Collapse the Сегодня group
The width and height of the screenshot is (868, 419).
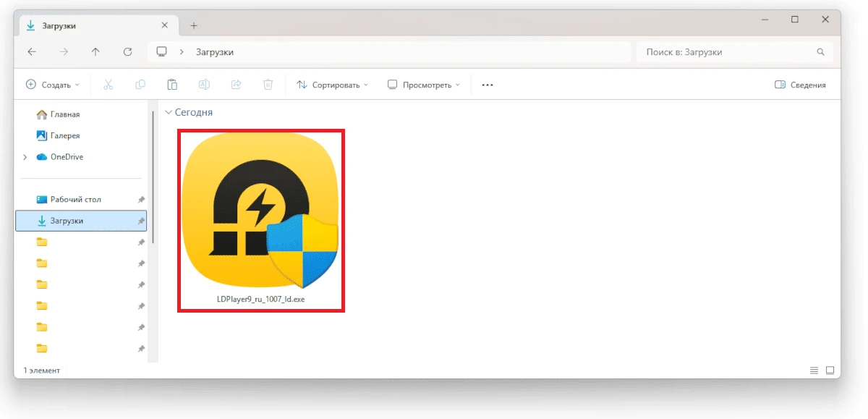click(169, 113)
